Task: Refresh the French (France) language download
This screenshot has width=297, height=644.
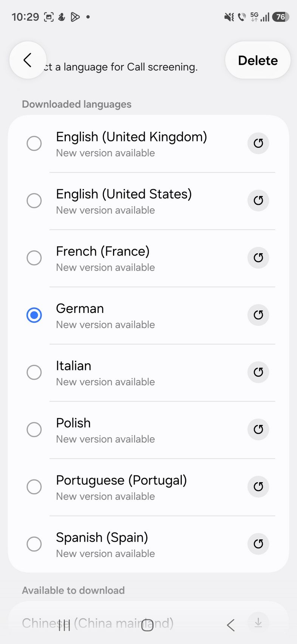Action: [x=258, y=258]
